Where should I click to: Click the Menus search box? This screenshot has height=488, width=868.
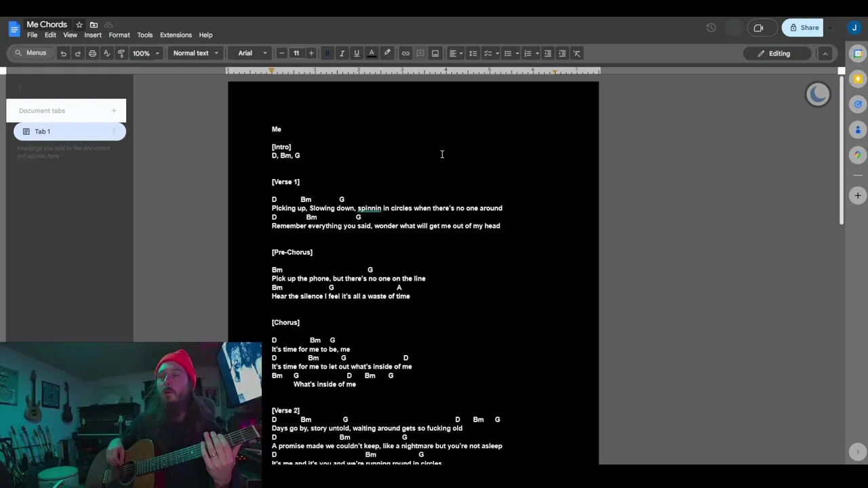click(30, 53)
